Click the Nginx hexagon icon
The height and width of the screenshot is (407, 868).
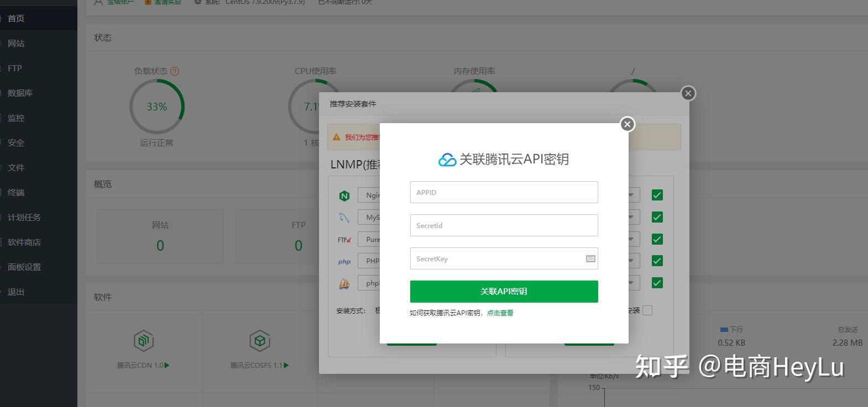(344, 195)
